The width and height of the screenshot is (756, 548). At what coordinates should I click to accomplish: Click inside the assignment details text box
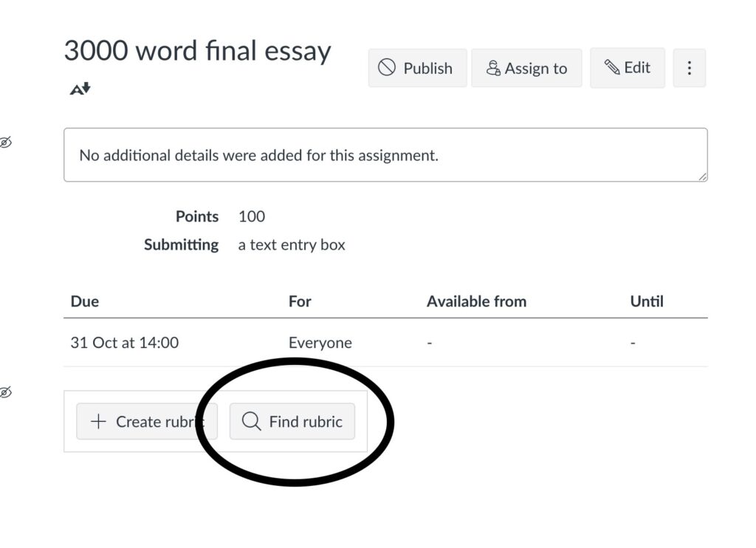pyautogui.click(x=384, y=155)
